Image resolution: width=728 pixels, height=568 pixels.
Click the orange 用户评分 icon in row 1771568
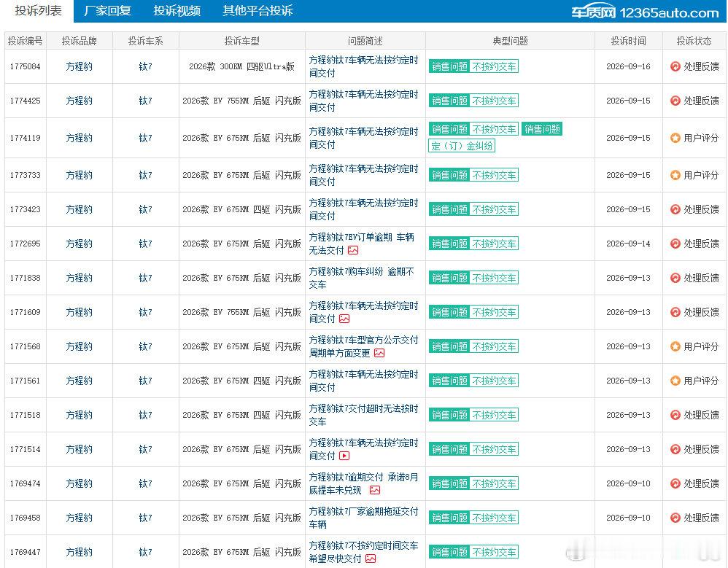[675, 346]
